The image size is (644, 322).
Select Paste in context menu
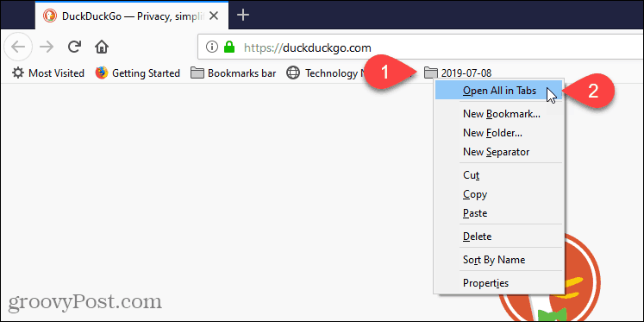coord(499,213)
